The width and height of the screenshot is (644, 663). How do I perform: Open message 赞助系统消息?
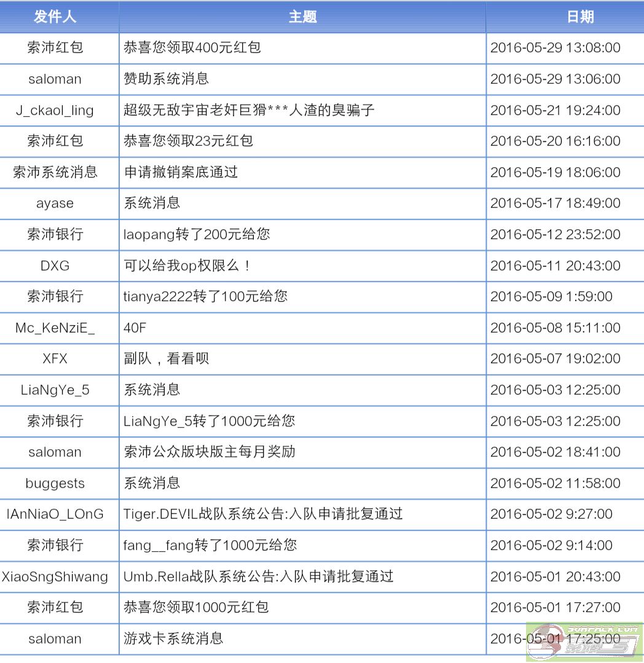pos(166,79)
